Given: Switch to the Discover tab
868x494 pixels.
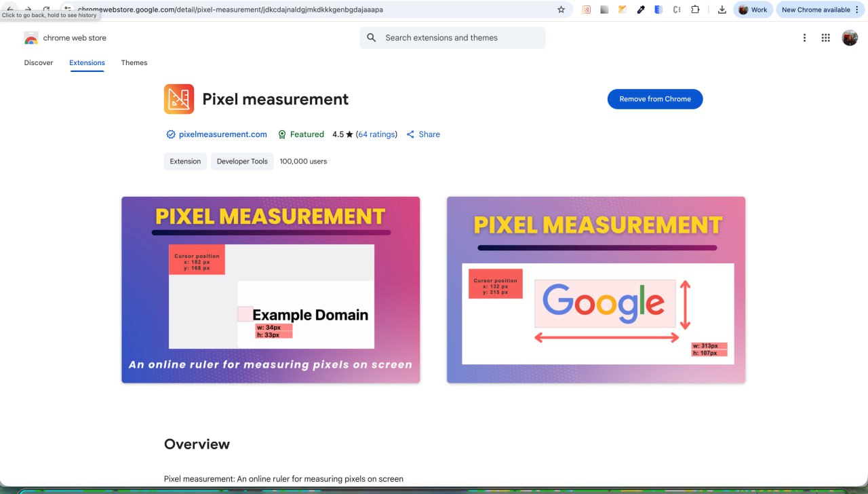Looking at the screenshot, I should [39, 62].
